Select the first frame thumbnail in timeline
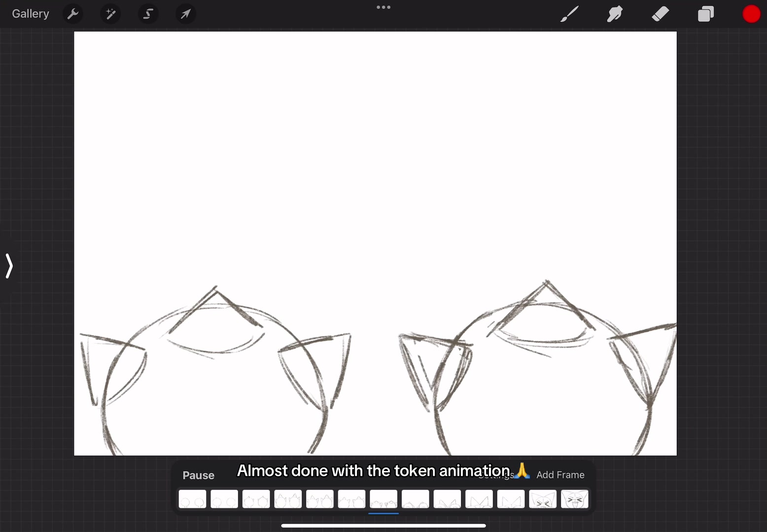Image resolution: width=767 pixels, height=532 pixels. [192, 499]
